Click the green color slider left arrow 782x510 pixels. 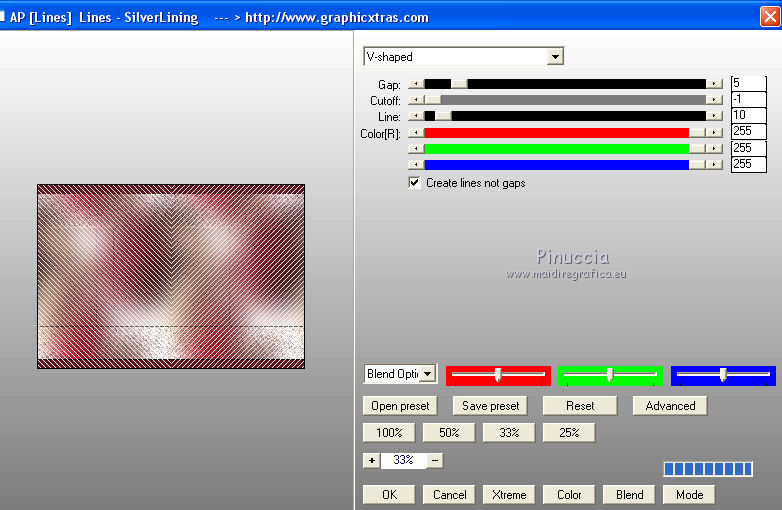(x=416, y=149)
